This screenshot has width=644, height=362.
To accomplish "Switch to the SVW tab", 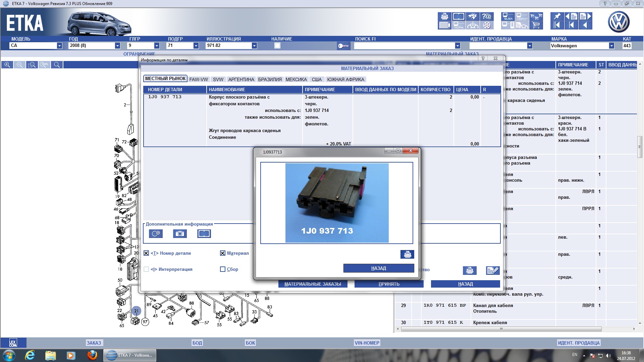I will tap(218, 79).
